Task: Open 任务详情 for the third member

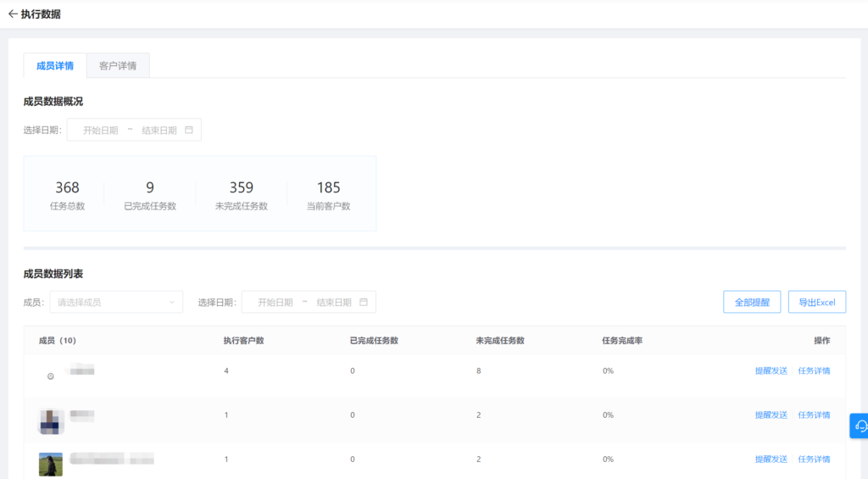Action: [814, 459]
